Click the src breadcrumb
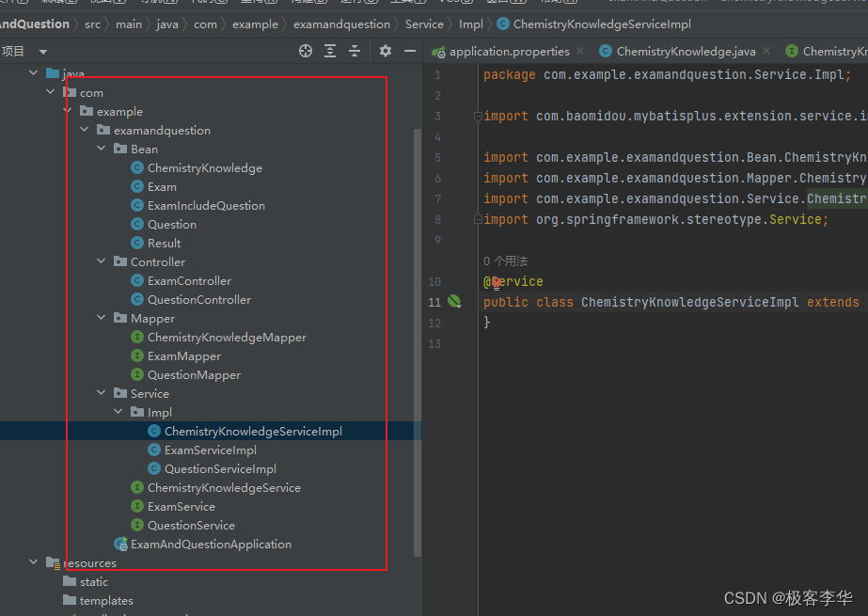The width and height of the screenshot is (868, 616). click(92, 24)
